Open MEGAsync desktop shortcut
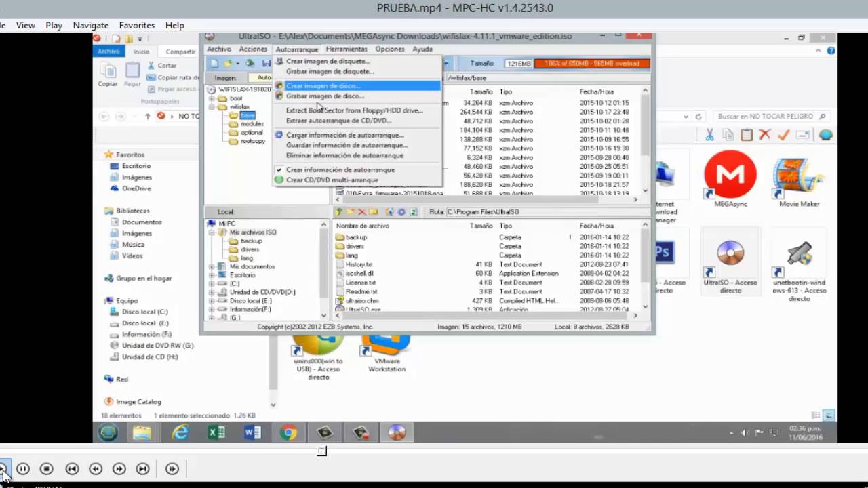 pos(730,180)
